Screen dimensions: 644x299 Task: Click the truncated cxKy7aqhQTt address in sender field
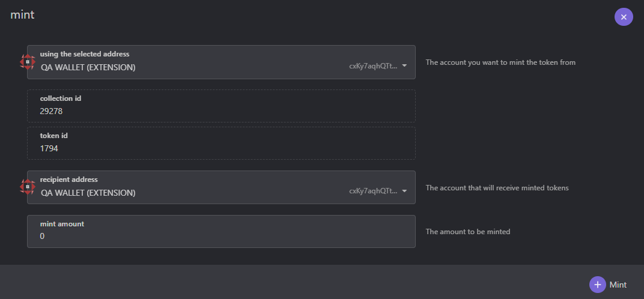[373, 65]
